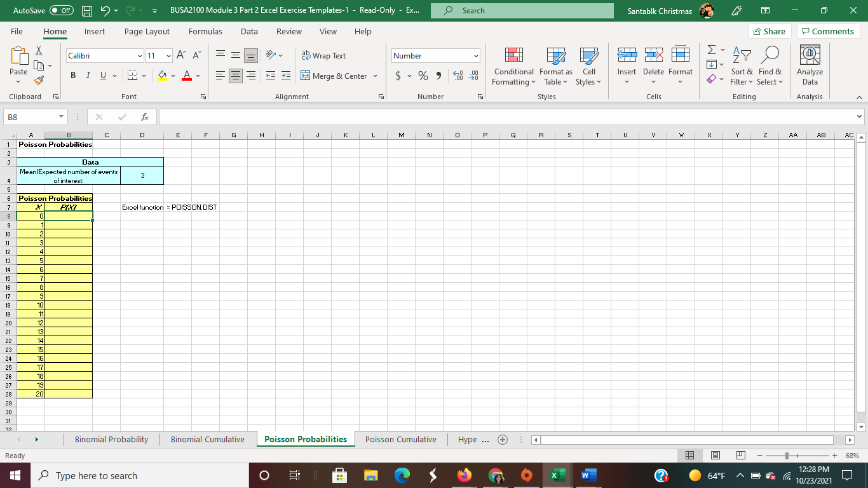
Task: Pick the font color swatch
Action: coord(187,76)
